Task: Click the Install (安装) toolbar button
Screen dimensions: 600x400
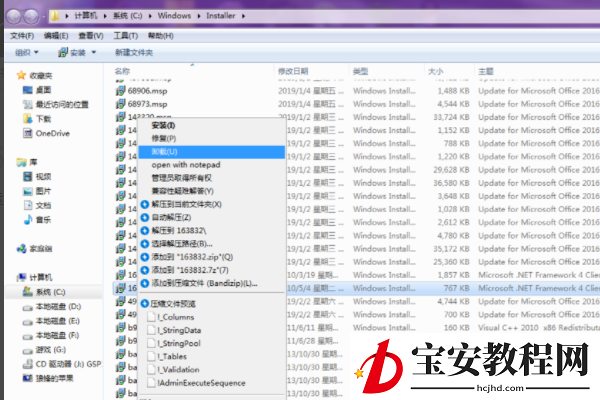Action: click(x=72, y=52)
